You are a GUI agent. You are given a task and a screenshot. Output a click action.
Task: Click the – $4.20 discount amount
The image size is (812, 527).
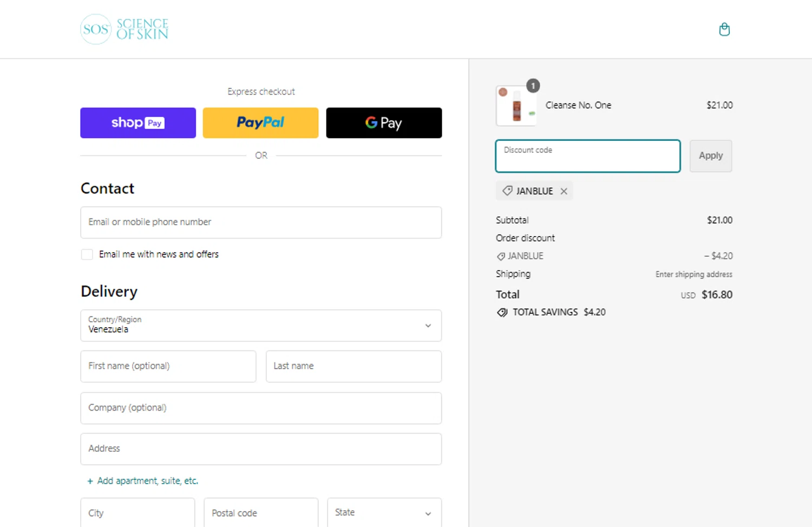point(718,256)
